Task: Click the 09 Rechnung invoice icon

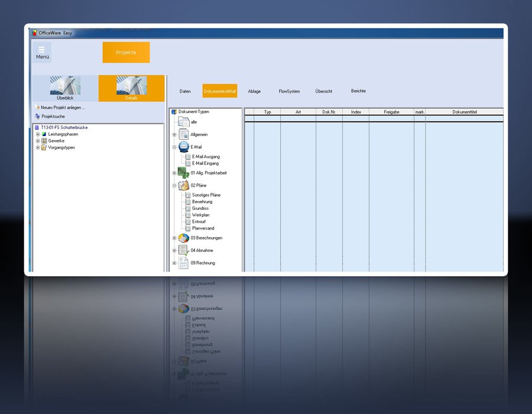Action: click(x=184, y=263)
